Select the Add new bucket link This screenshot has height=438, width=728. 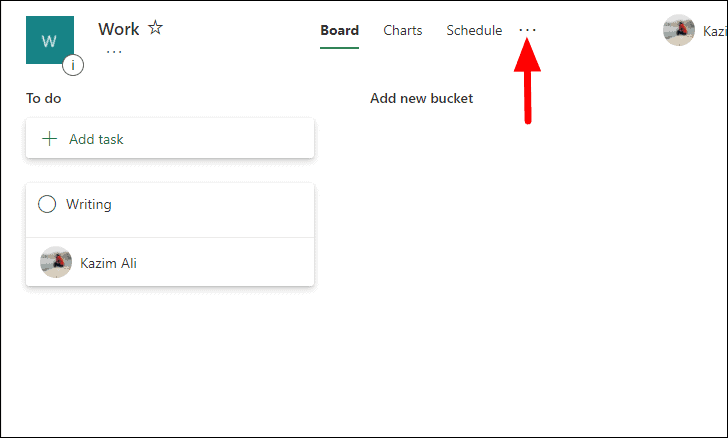click(421, 98)
